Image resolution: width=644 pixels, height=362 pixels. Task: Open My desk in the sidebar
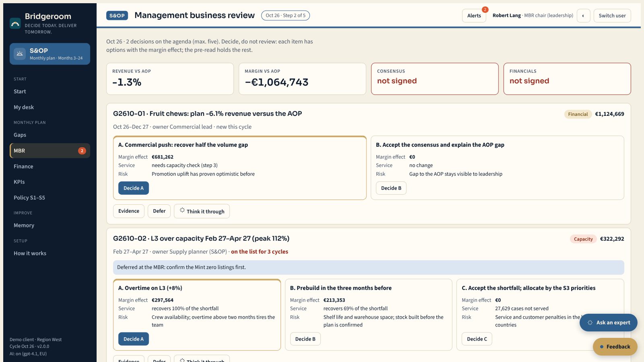(x=50, y=107)
